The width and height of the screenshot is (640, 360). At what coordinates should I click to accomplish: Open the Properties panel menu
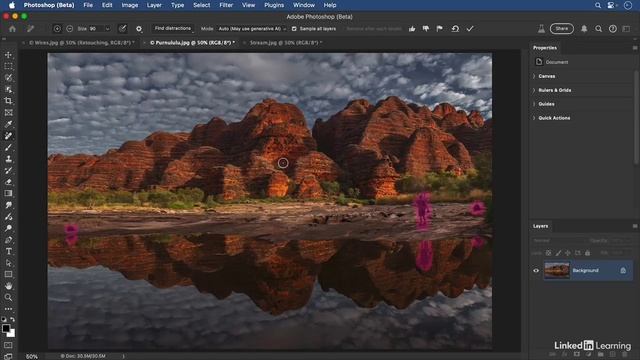point(635,48)
